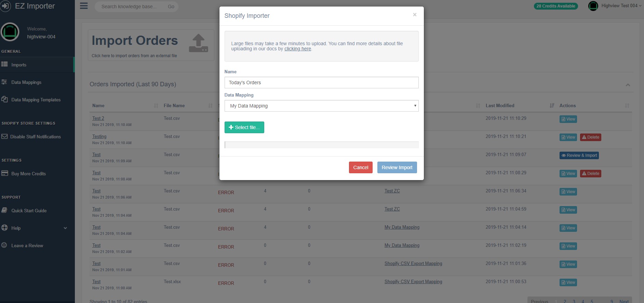This screenshot has height=303, width=644.
Task: Go to Data Mapping Templates
Action: (36, 100)
